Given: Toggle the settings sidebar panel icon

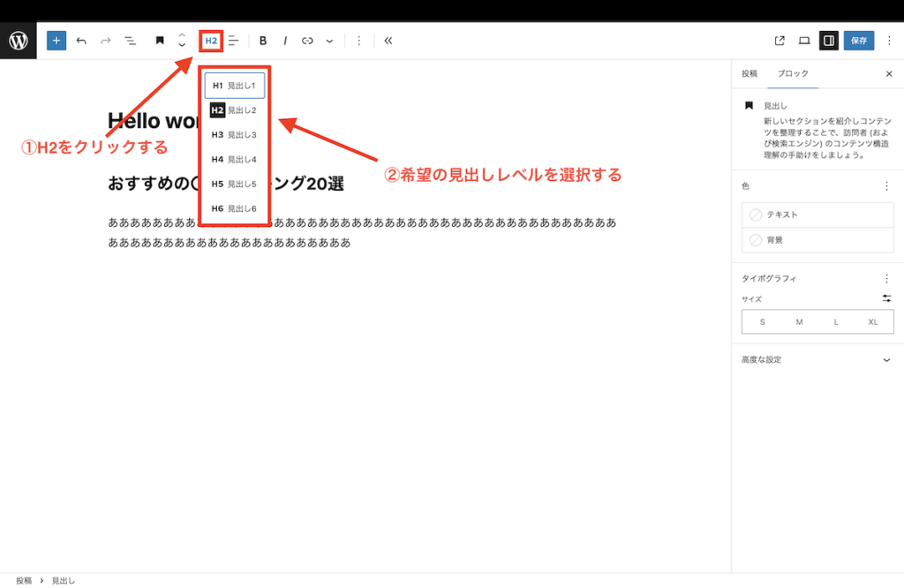Looking at the screenshot, I should click(x=828, y=41).
